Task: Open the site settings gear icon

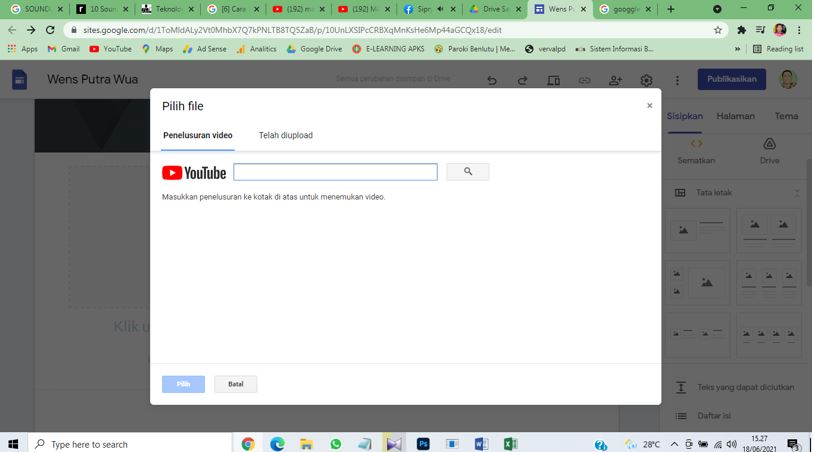Action: pos(646,81)
